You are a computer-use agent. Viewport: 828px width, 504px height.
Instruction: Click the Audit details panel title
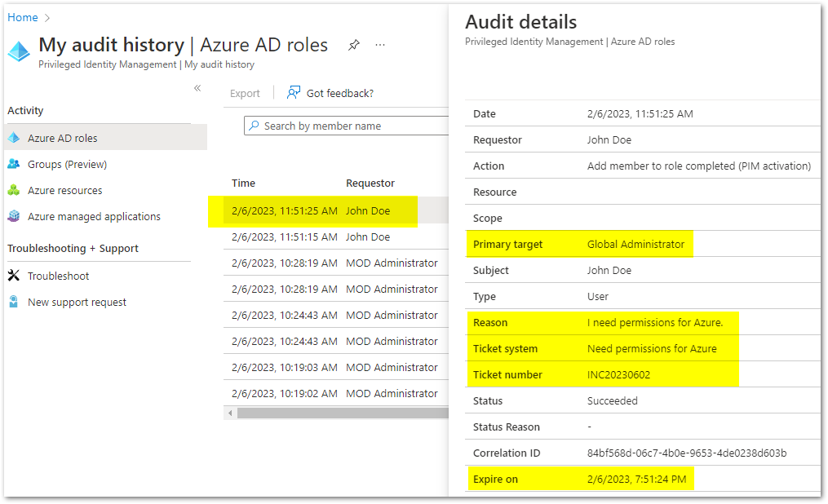point(521,22)
